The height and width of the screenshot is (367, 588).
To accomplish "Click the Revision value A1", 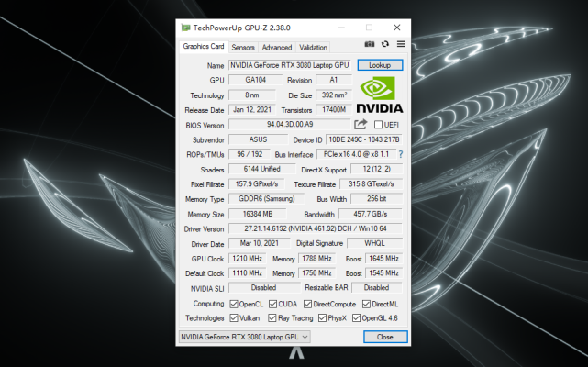I will point(334,80).
